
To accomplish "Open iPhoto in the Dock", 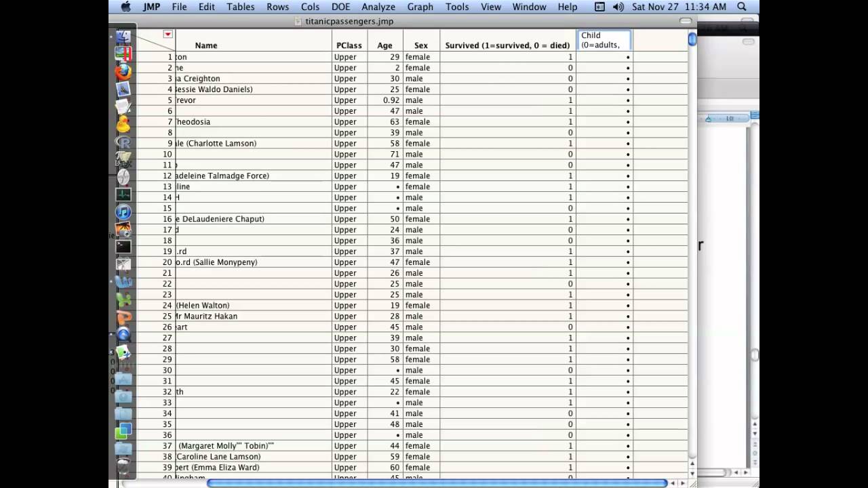I will (123, 230).
